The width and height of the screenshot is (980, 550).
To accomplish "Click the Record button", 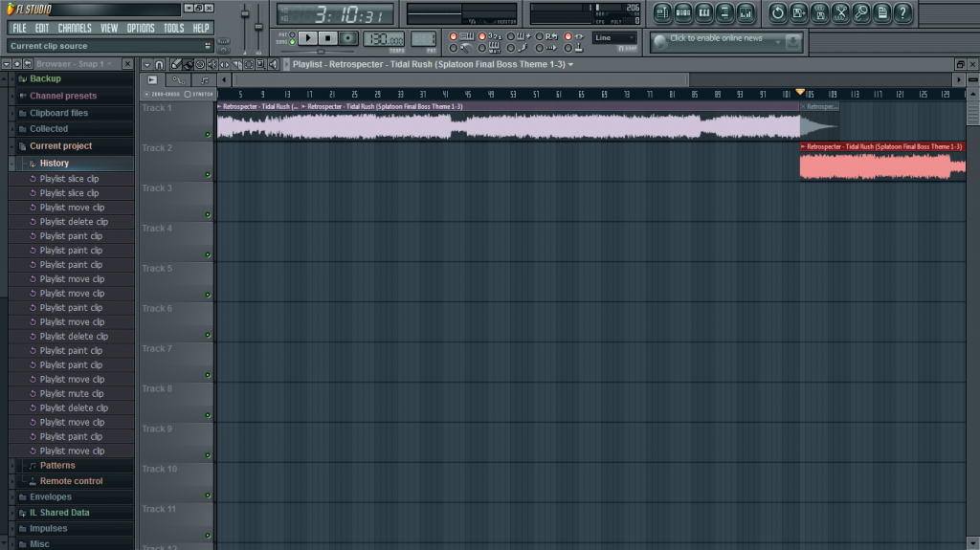I will pos(348,38).
